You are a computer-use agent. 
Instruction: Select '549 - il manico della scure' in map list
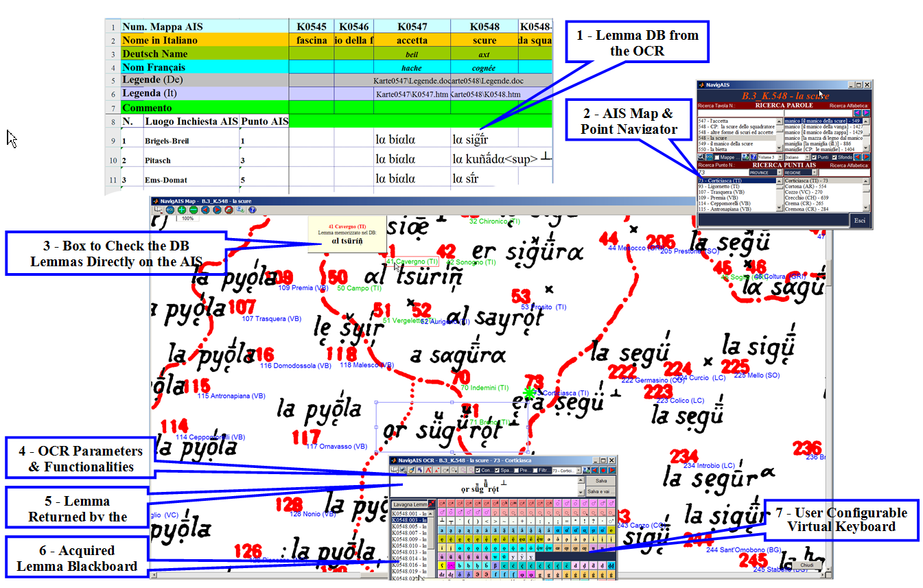(737, 143)
